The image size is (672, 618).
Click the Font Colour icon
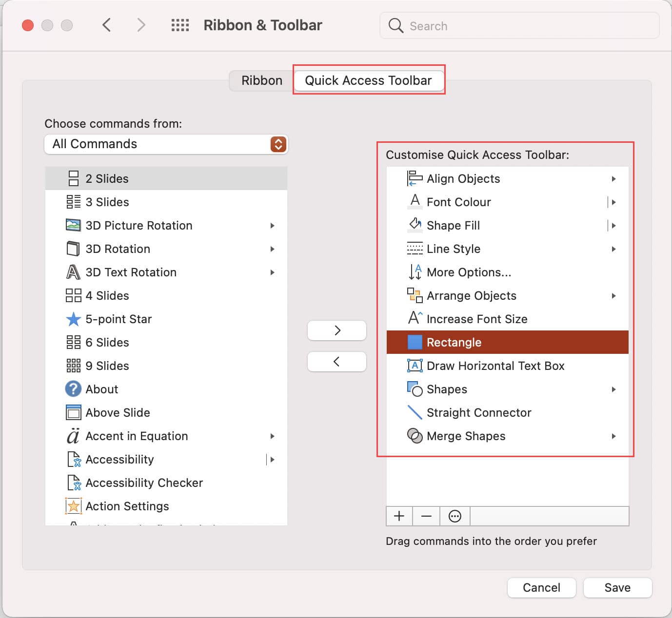pyautogui.click(x=414, y=202)
